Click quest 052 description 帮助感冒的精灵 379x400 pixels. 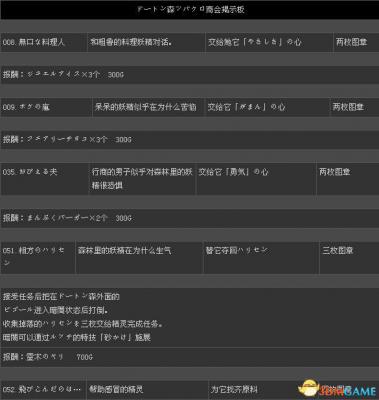point(147,390)
